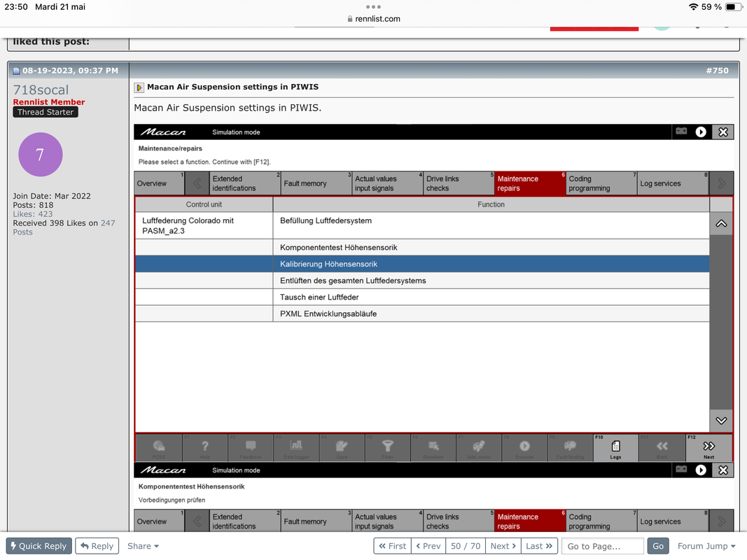Click battery icon in lower Macan title bar
The image size is (747, 560).
coord(681,470)
